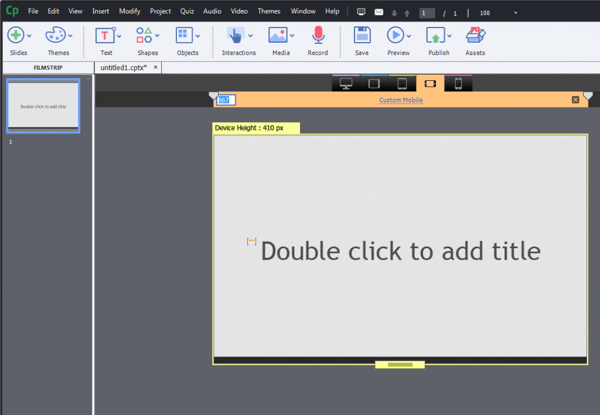Click the current slide number field
This screenshot has width=600, height=415.
[427, 13]
